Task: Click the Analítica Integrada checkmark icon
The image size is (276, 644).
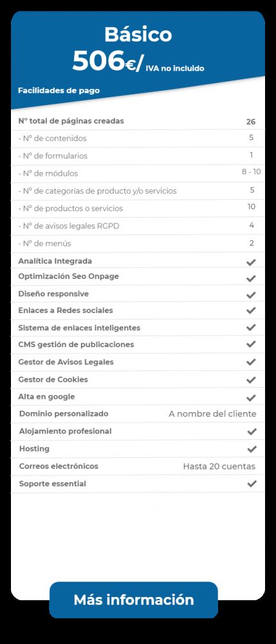Action: click(251, 262)
